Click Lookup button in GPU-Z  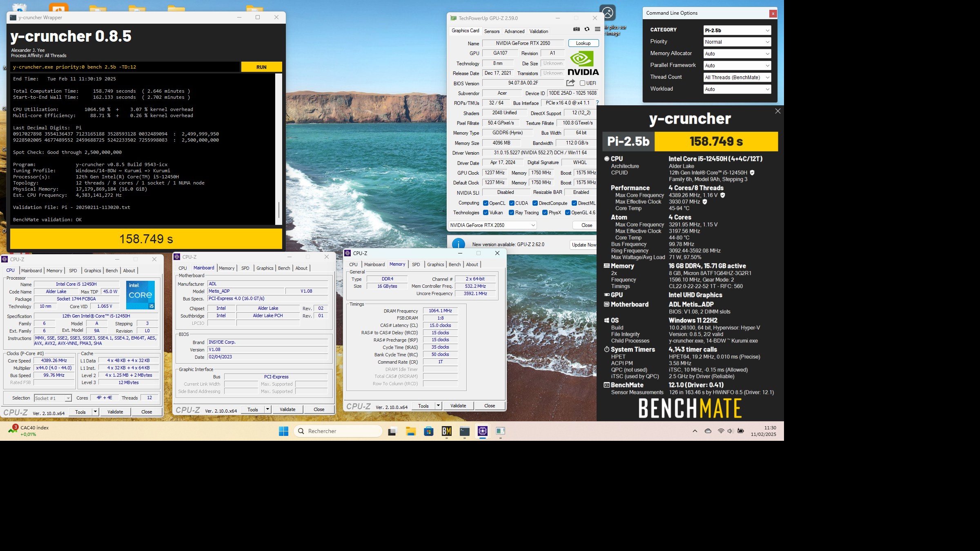click(583, 43)
